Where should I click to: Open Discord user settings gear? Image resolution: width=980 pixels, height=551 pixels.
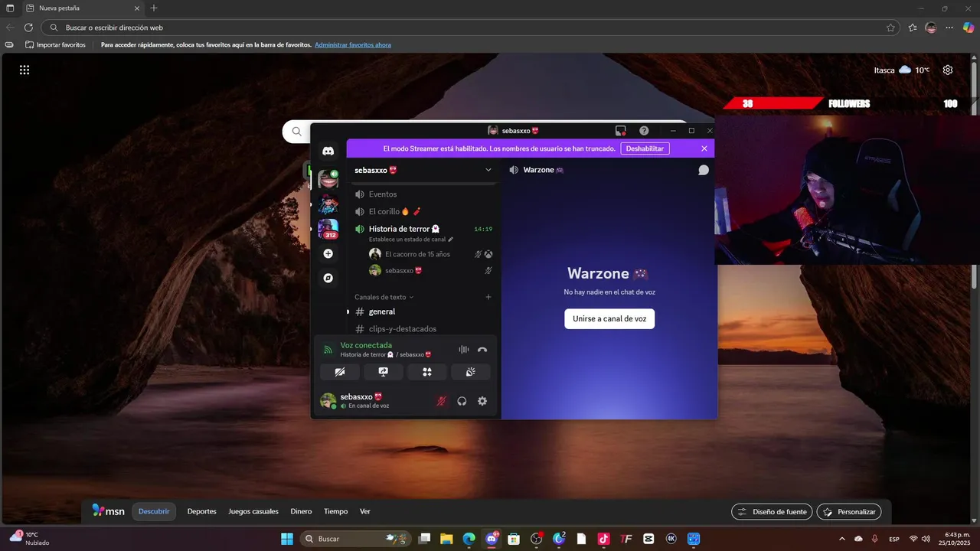point(482,401)
